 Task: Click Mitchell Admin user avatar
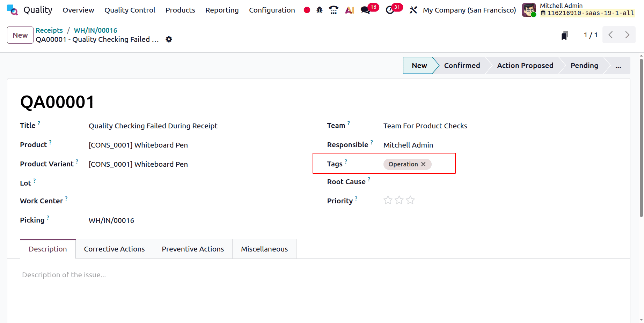(529, 10)
